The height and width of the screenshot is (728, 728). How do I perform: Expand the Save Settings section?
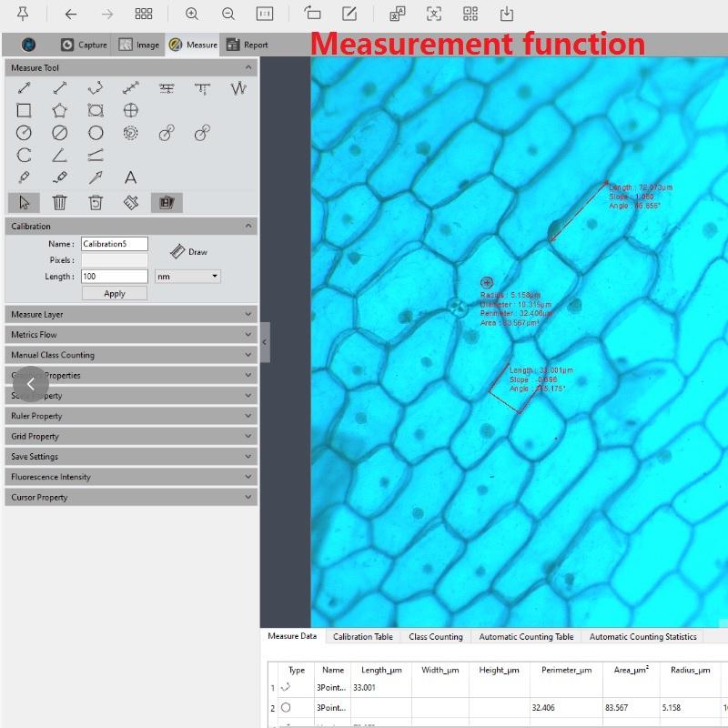131,457
